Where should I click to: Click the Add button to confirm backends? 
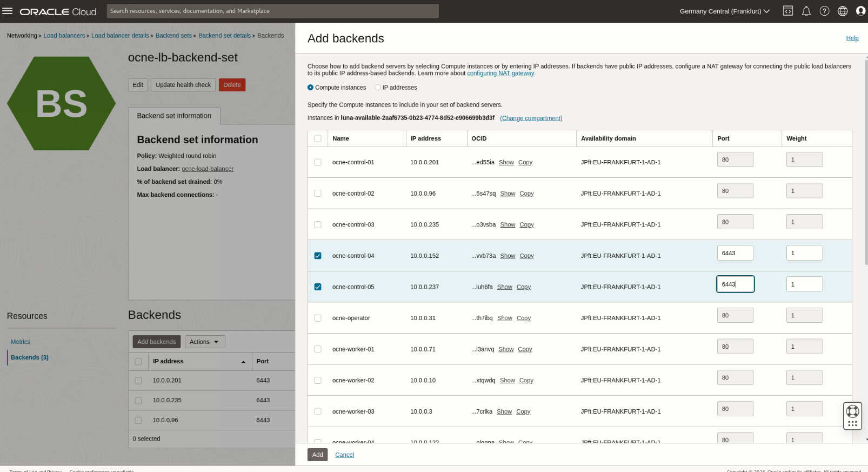click(317, 455)
